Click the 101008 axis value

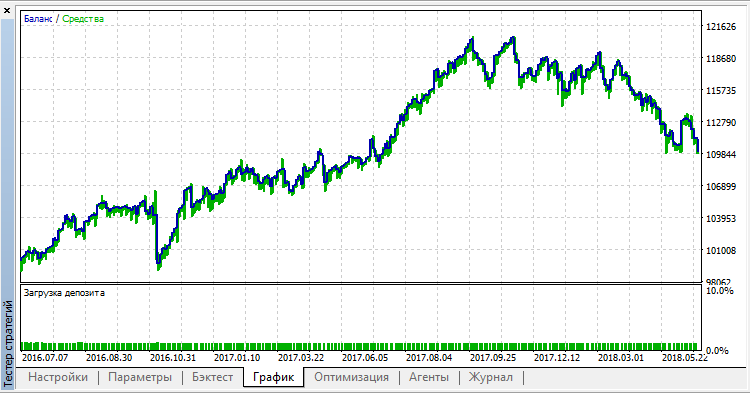coord(721,251)
